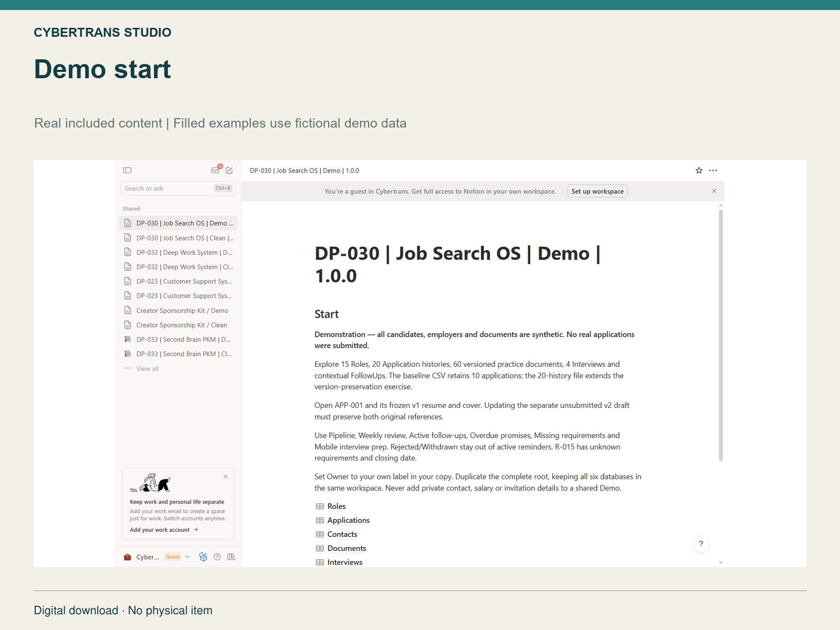Click the blue box icon in sidebar footer

[203, 557]
